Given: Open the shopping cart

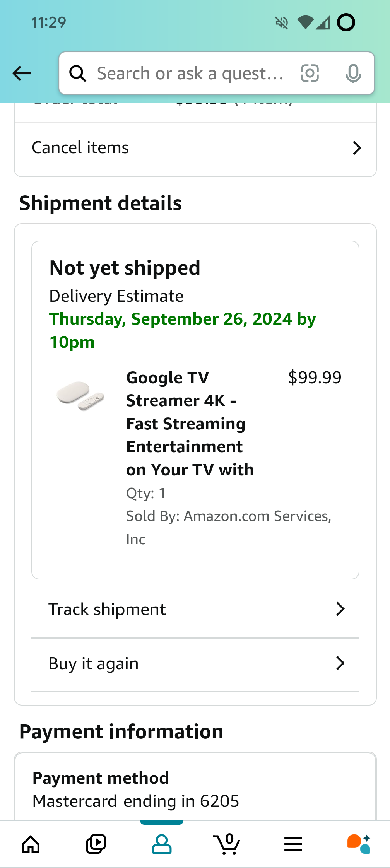Looking at the screenshot, I should click(227, 844).
